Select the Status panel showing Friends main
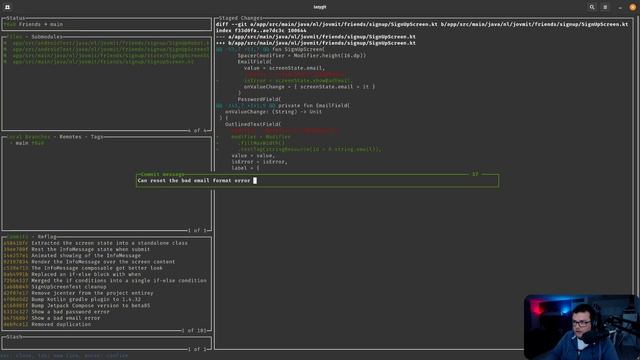This screenshot has height=360, width=640. (107, 24)
